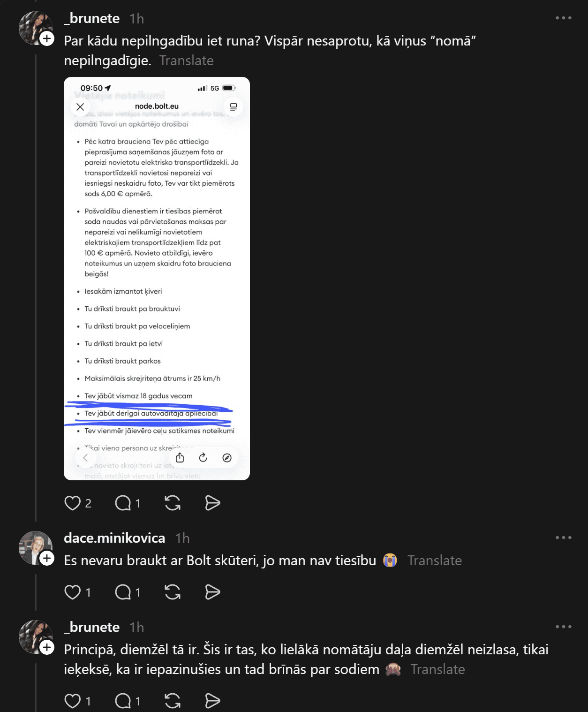
Task: Open replies on _brunete's first post
Action: (123, 503)
